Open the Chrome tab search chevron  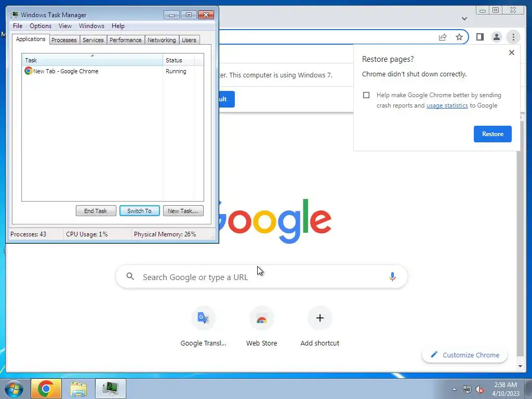click(x=464, y=19)
